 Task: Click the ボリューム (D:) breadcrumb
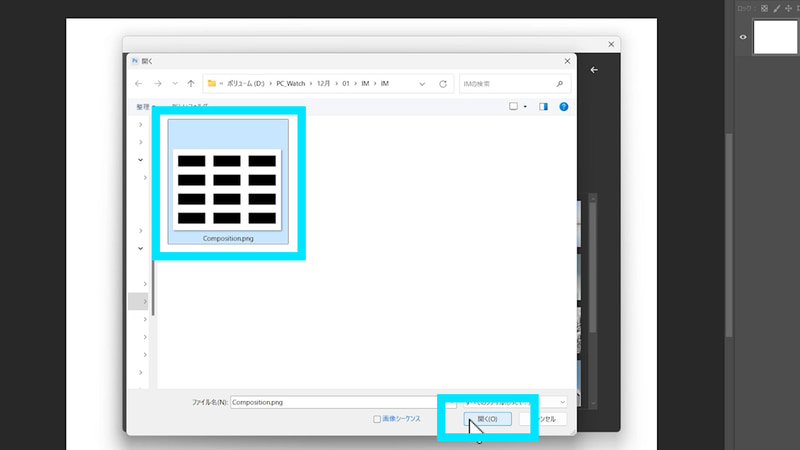point(246,84)
